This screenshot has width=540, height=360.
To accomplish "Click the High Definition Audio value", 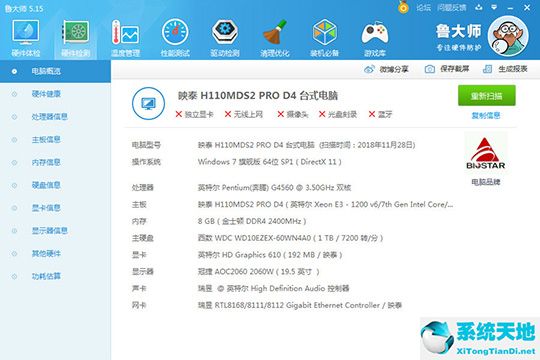I will (273, 288).
